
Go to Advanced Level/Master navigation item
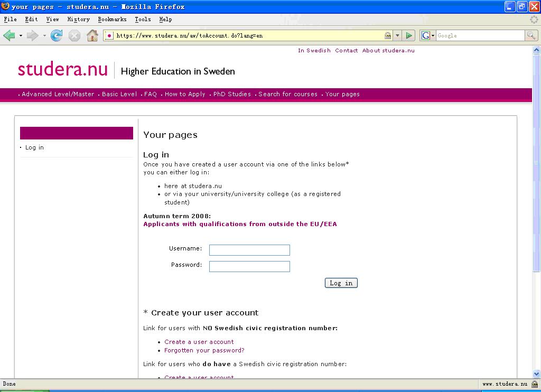click(x=58, y=94)
